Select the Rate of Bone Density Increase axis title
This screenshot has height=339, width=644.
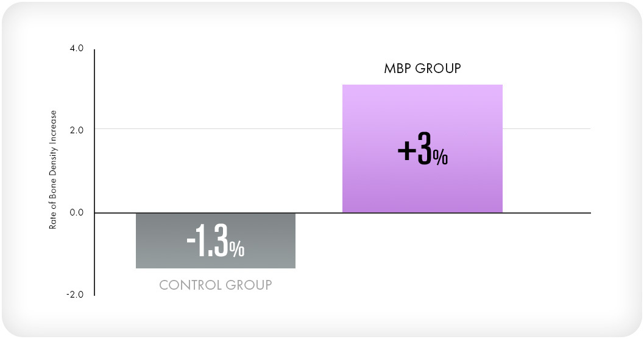pos(54,170)
